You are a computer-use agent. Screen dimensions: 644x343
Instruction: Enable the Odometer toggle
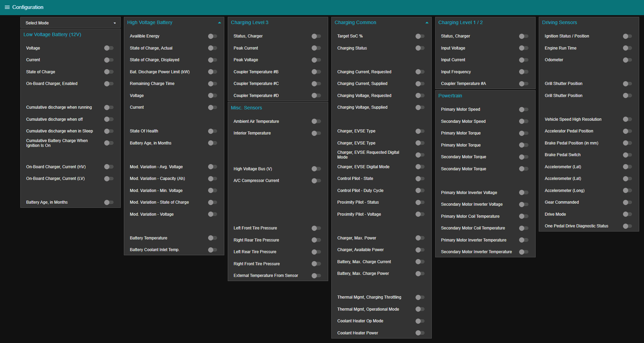pos(627,60)
